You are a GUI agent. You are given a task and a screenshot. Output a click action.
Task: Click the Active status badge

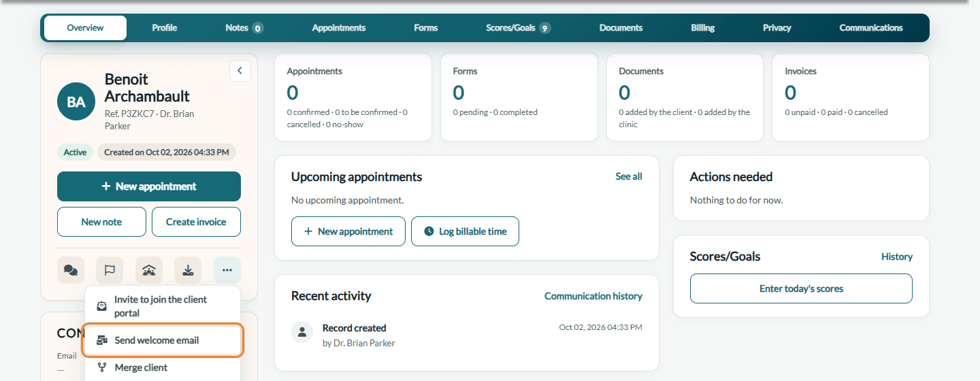click(x=75, y=152)
